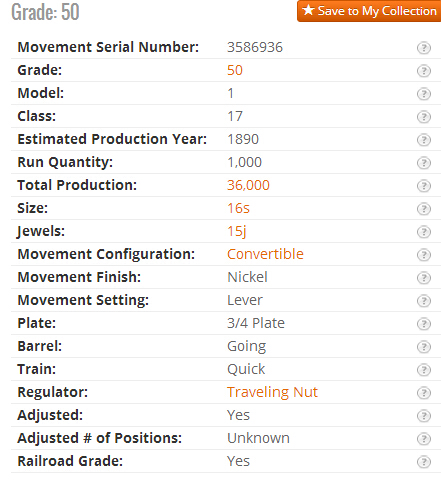Image resolution: width=441 pixels, height=482 pixels.
Task: Open help icon beside Grade row
Action: [424, 71]
